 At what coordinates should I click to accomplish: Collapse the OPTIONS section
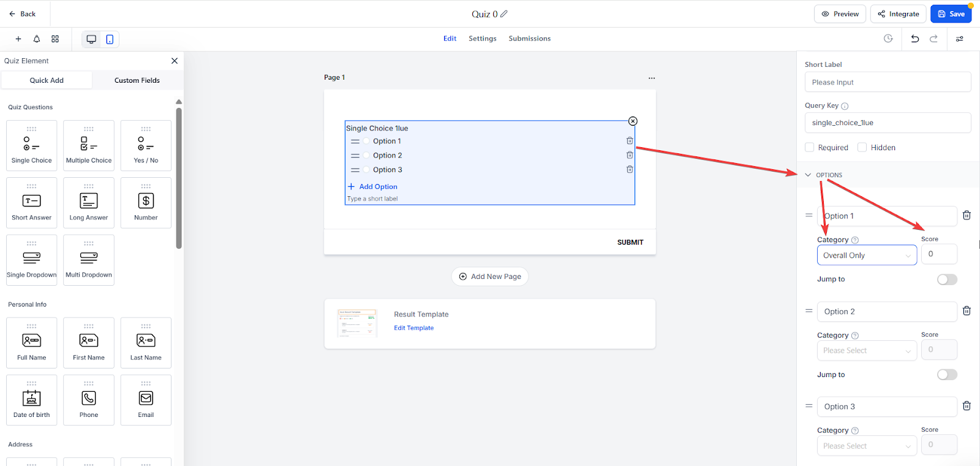click(808, 175)
